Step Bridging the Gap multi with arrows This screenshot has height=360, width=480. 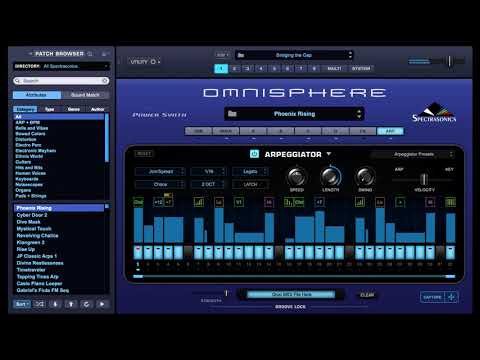coord(350,55)
